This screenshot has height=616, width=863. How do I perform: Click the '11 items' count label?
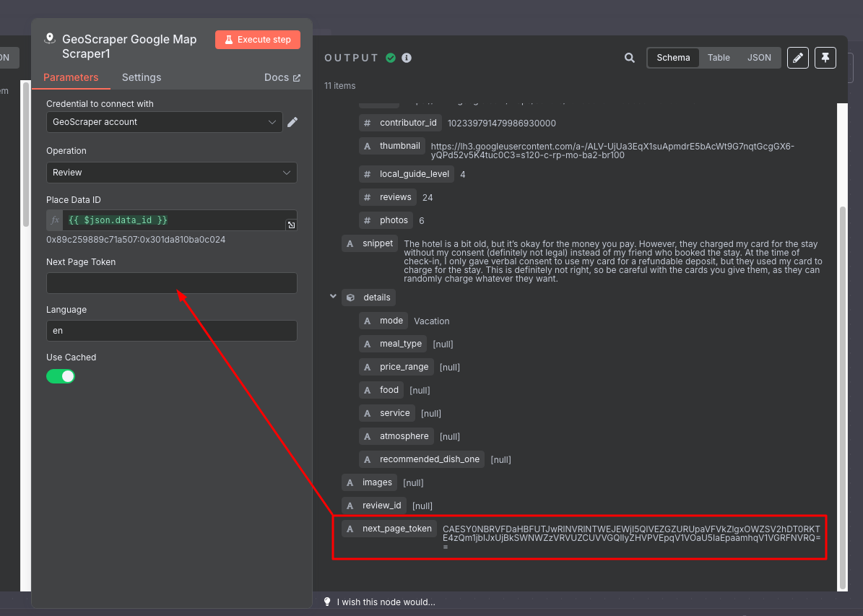click(x=339, y=86)
